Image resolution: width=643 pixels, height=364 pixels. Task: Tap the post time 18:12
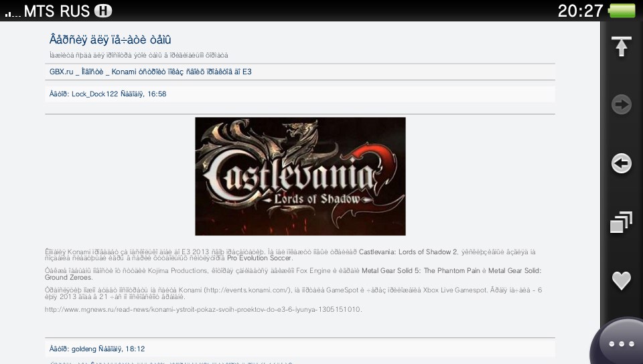(x=135, y=349)
